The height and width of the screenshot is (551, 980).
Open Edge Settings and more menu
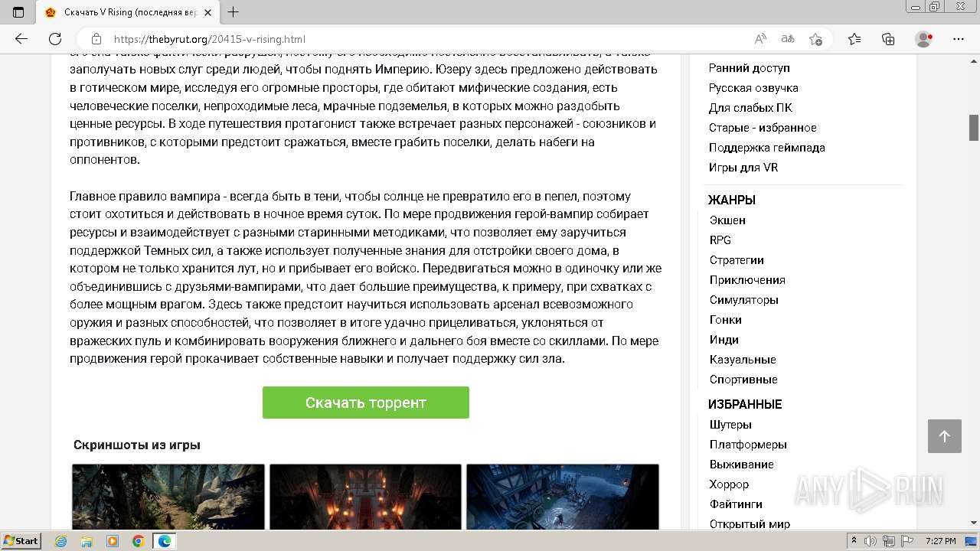[958, 39]
